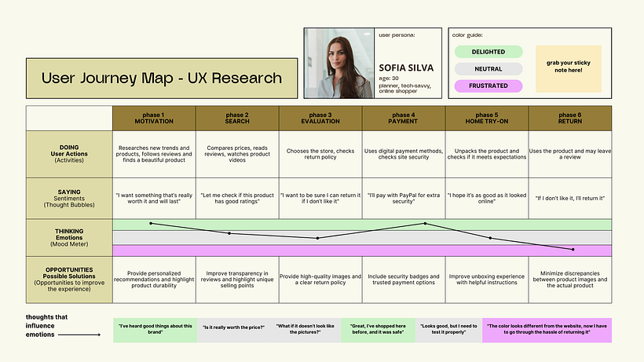The height and width of the screenshot is (362, 644).
Task: Click cell 'Researches new trends and products'
Action: pyautogui.click(x=154, y=154)
